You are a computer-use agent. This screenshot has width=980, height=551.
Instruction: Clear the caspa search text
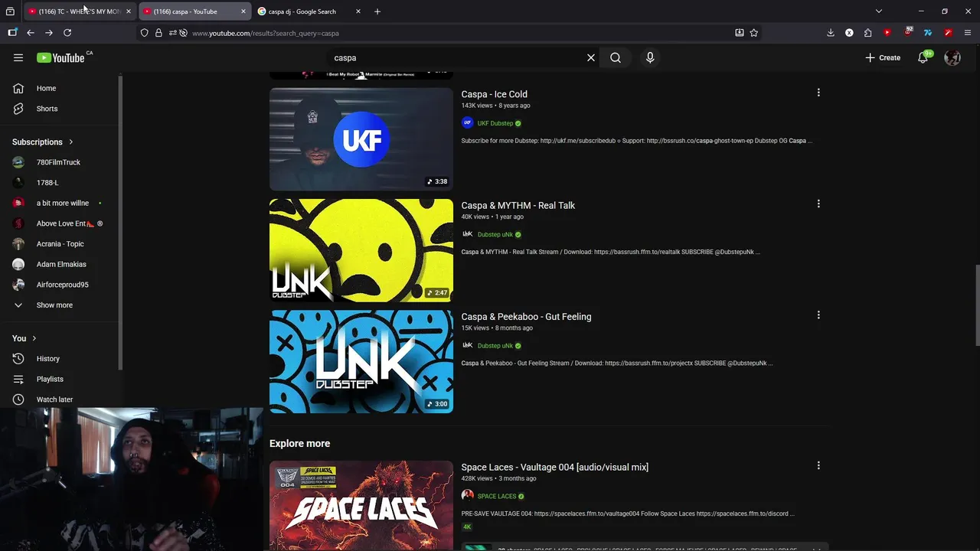click(x=591, y=57)
